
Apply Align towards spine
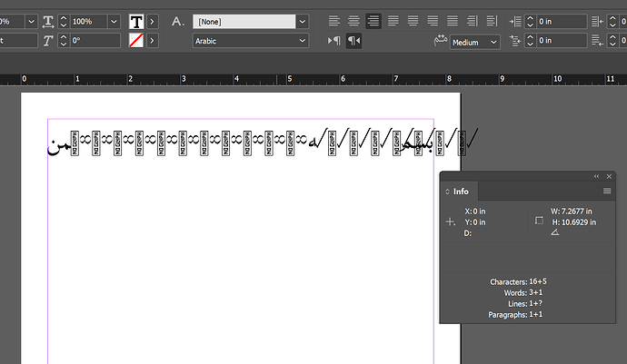(x=473, y=21)
